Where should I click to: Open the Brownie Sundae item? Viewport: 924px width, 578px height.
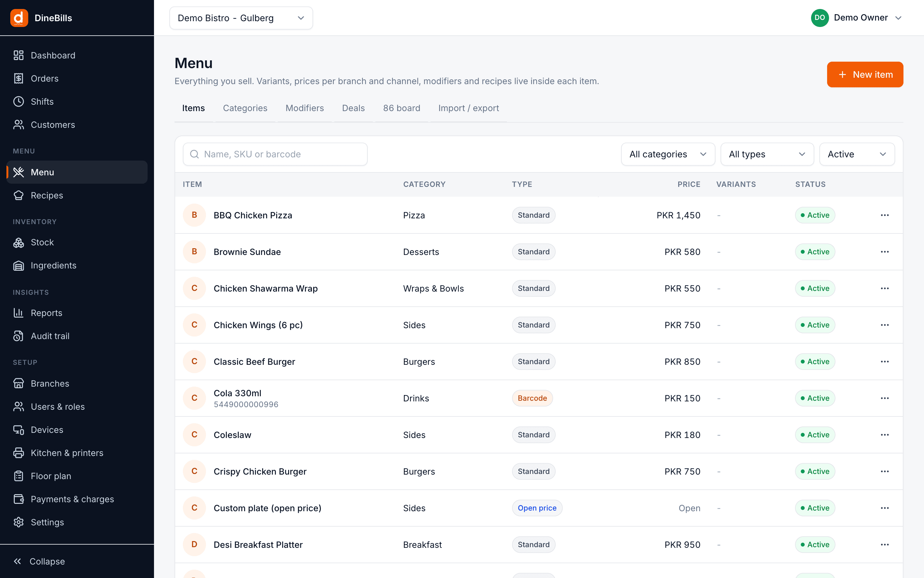(x=247, y=252)
